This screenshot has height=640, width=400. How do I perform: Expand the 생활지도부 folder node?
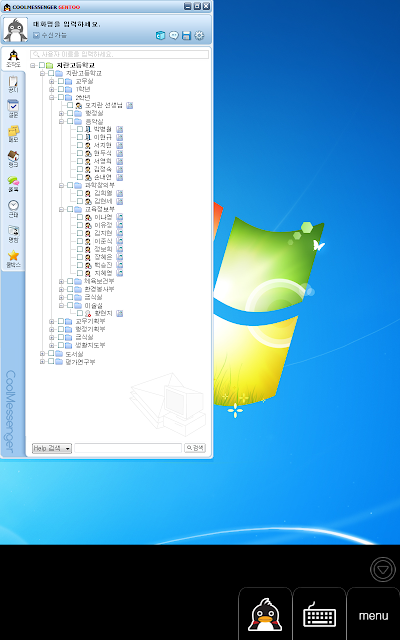52,345
